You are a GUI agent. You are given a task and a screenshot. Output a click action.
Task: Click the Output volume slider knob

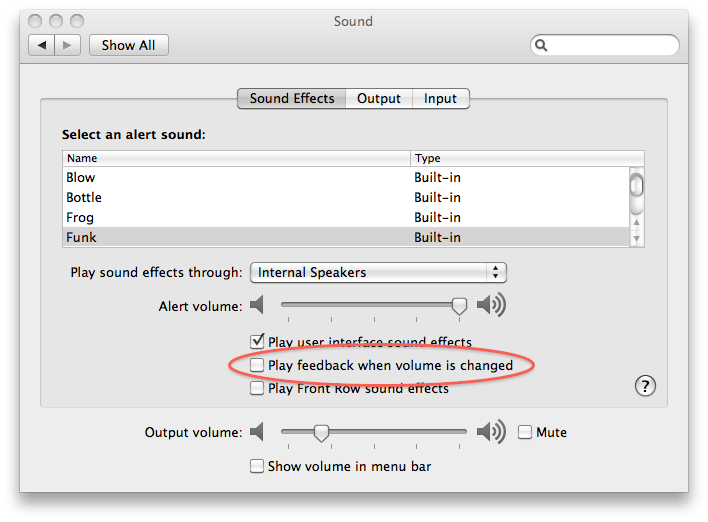click(x=321, y=433)
